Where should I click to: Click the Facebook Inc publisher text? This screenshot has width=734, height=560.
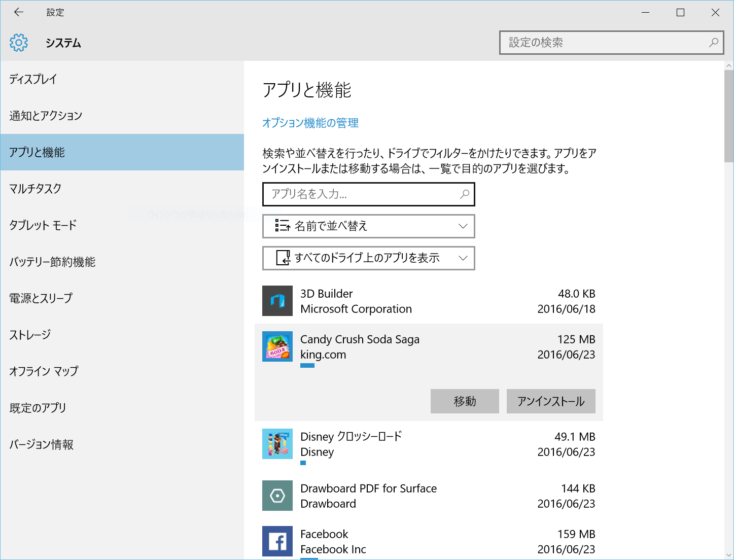tap(333, 549)
